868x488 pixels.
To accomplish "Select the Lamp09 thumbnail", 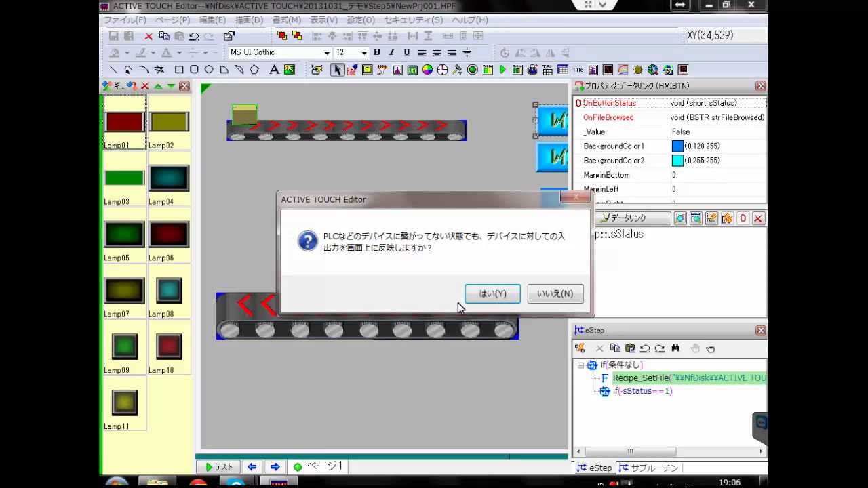I will coord(125,347).
